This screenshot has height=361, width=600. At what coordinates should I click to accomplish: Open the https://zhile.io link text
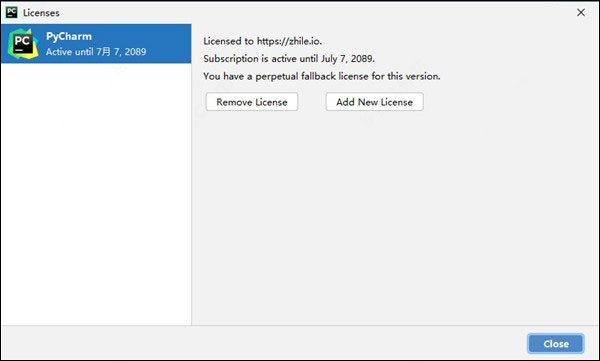tap(289, 41)
